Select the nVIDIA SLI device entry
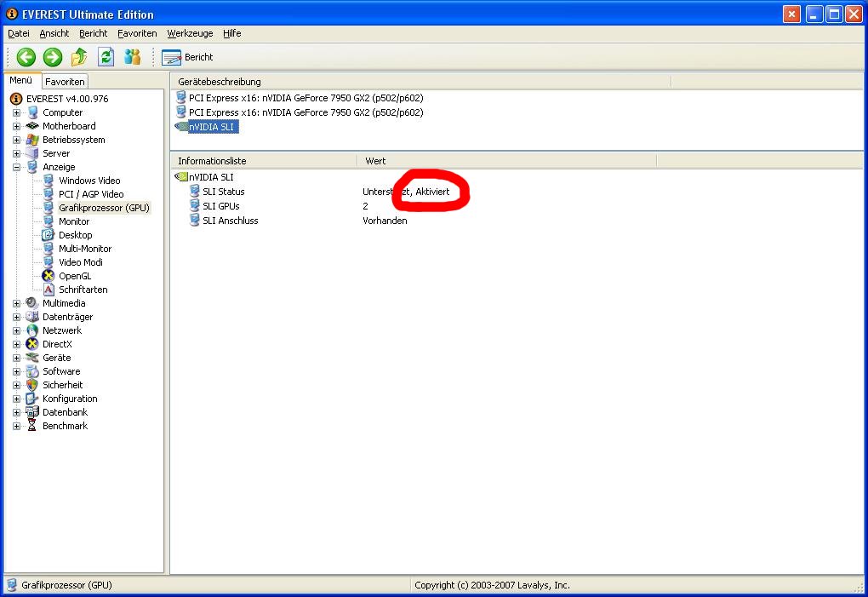The width and height of the screenshot is (868, 597). pos(211,127)
